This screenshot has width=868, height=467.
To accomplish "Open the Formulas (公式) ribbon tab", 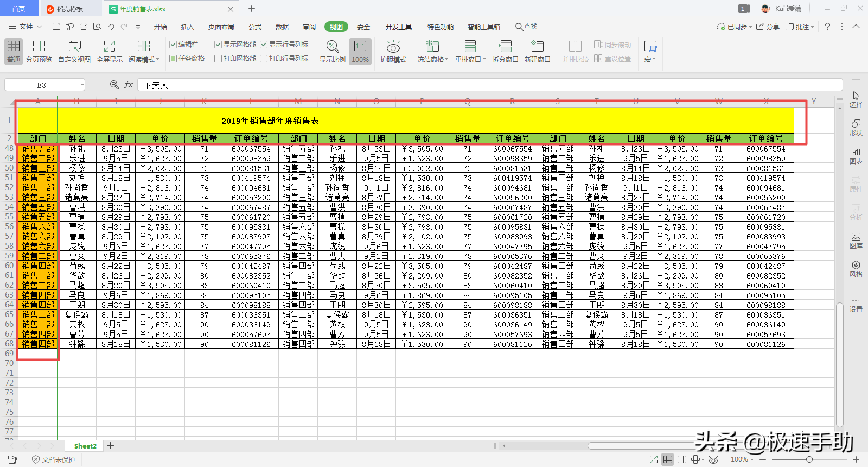I will pos(254,27).
